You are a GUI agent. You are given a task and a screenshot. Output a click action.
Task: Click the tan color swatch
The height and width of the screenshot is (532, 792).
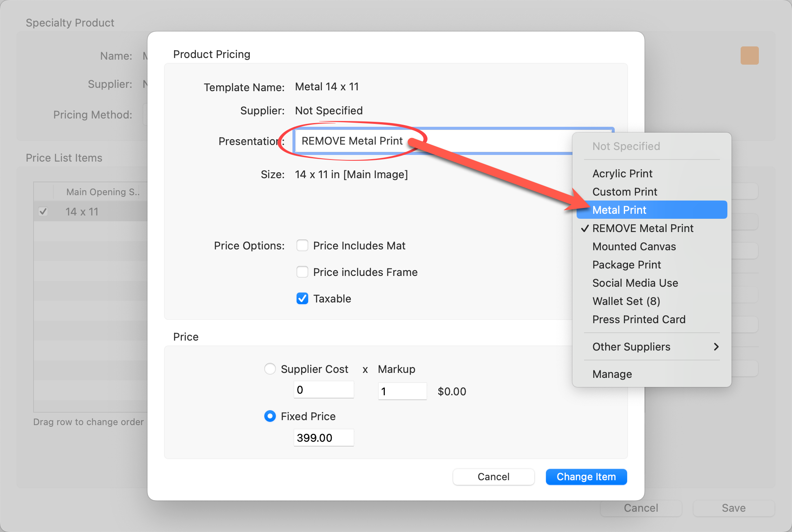pos(749,56)
